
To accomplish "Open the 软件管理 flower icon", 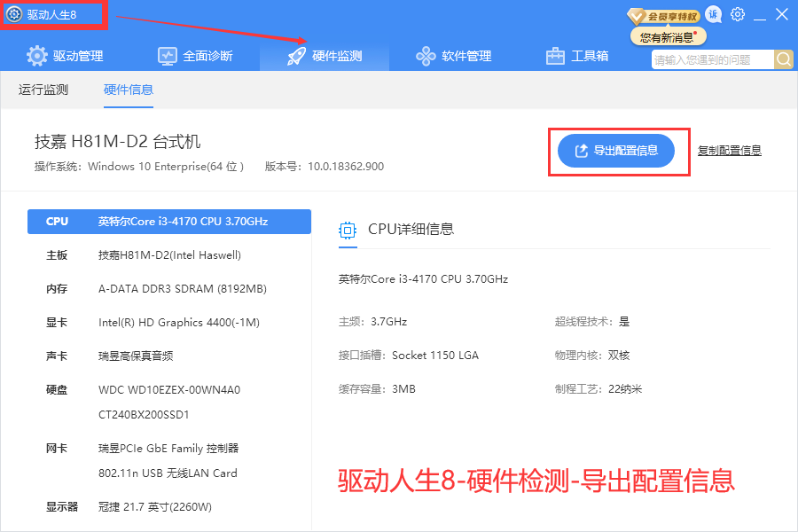I will coord(426,56).
